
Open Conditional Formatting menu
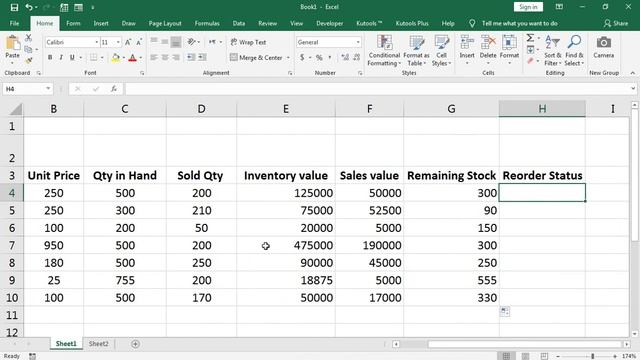(x=384, y=51)
